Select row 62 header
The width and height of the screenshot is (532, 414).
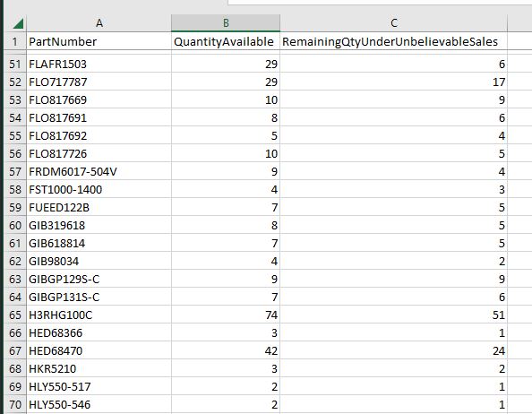pos(15,261)
